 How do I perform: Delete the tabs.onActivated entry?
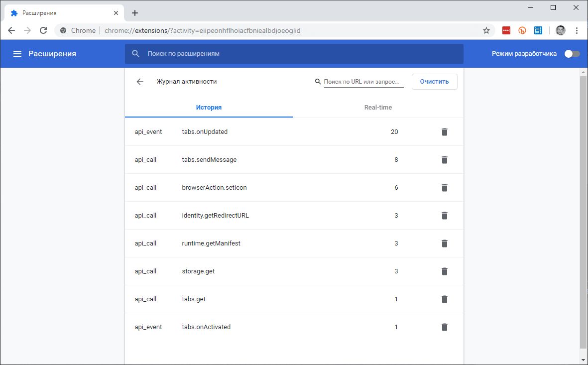click(x=445, y=327)
